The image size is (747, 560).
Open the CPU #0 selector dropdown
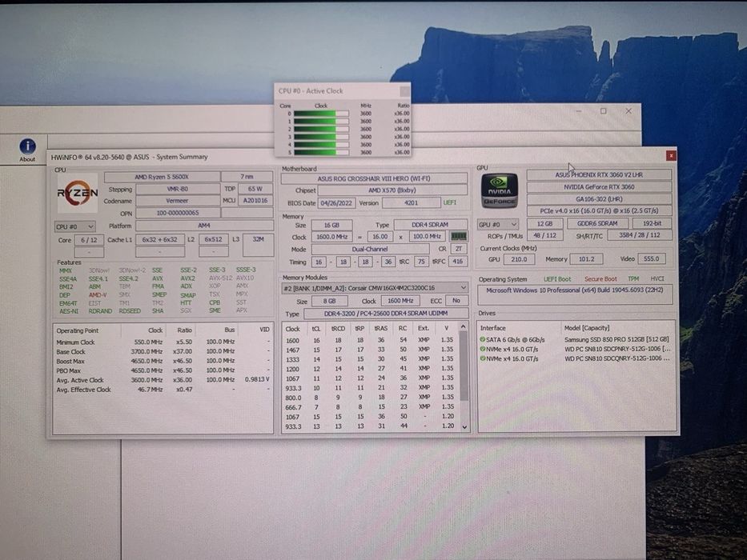pos(75,226)
